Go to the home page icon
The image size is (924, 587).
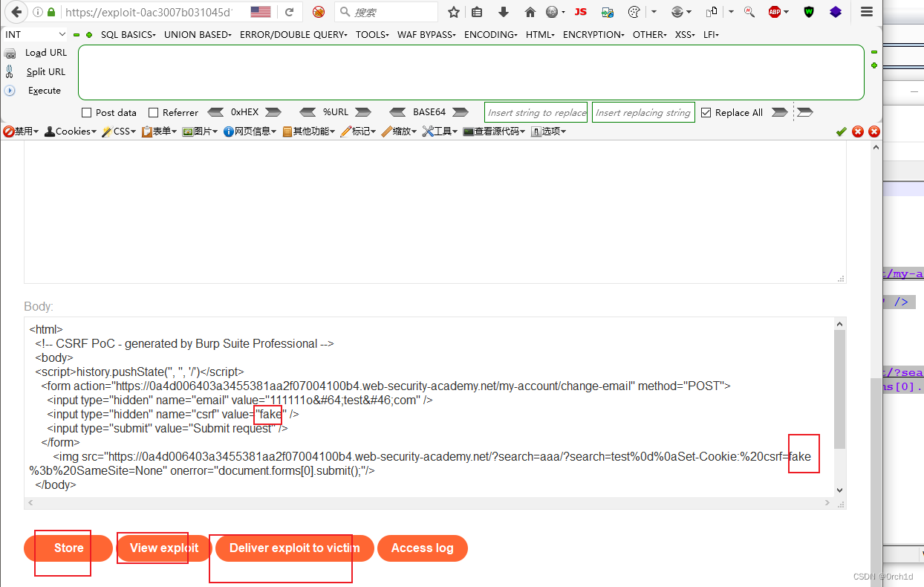point(530,12)
